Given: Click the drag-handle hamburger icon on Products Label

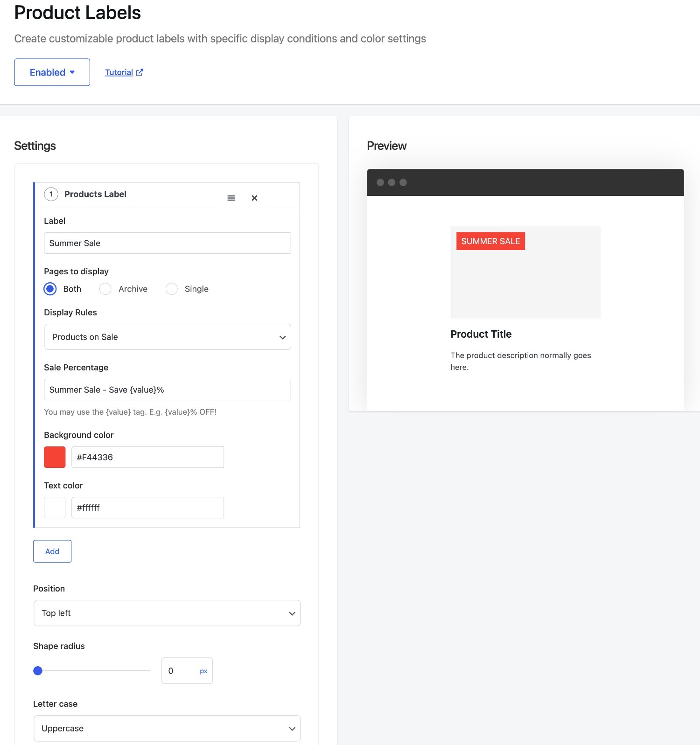Looking at the screenshot, I should 231,198.
